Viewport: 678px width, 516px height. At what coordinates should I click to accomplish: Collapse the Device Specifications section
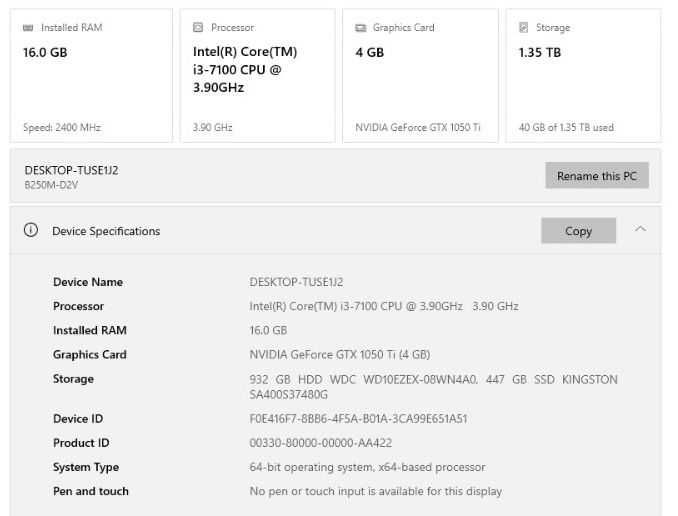point(640,230)
